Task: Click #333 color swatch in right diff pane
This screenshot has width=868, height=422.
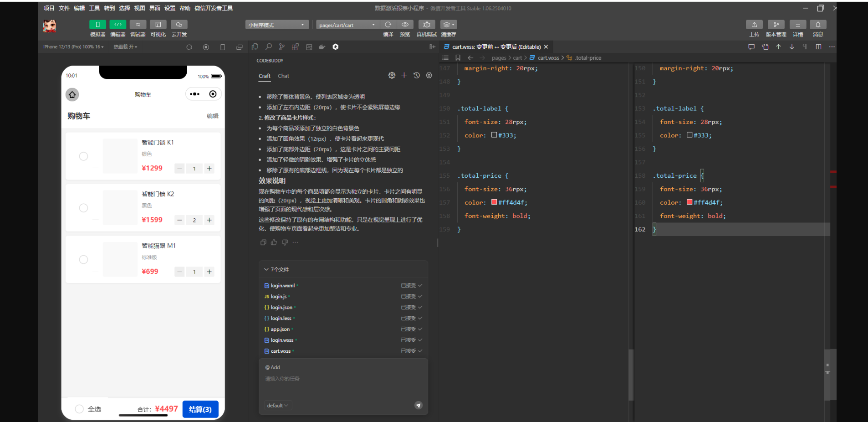Action: [689, 135]
